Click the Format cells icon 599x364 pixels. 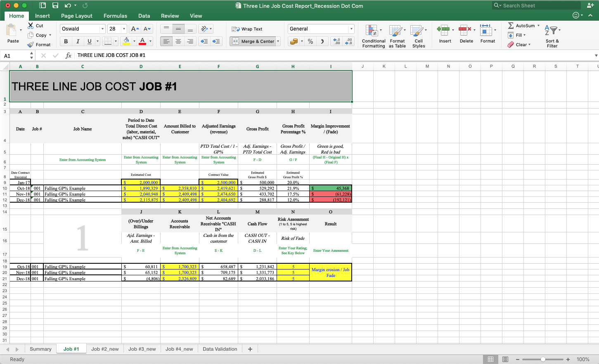(486, 30)
